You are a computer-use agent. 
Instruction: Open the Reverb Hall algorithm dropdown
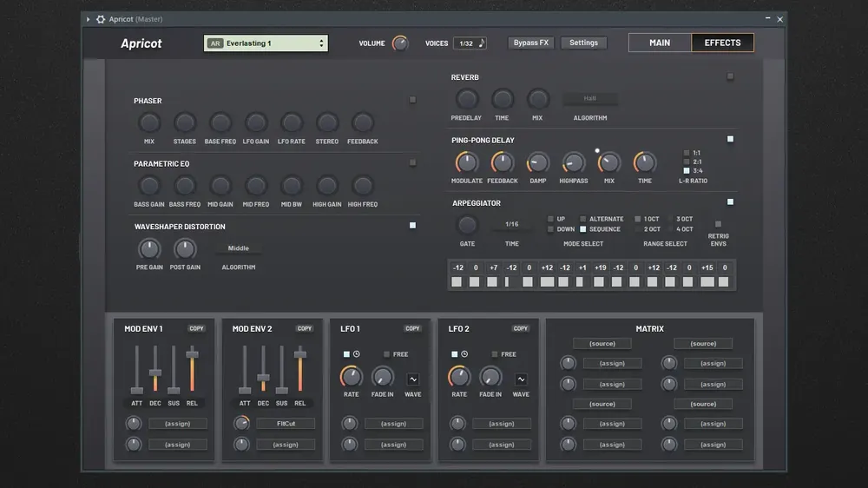590,98
